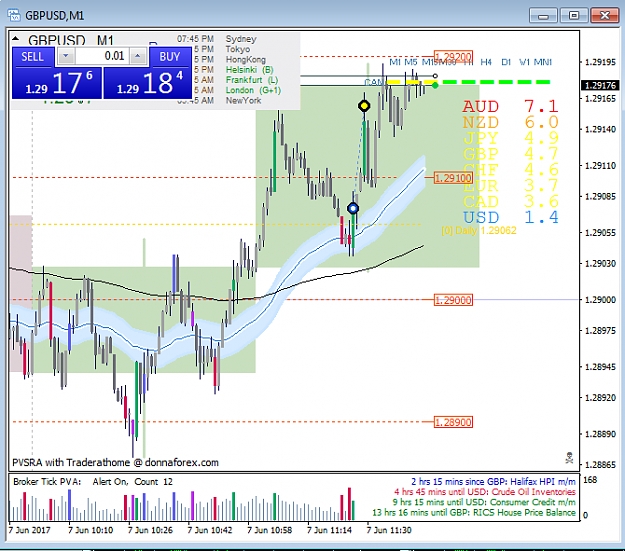Click the BUY button
This screenshot has height=551, width=625.
[170, 57]
